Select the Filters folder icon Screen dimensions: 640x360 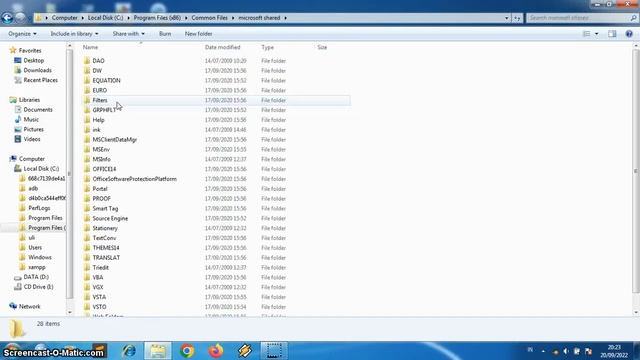click(x=87, y=100)
